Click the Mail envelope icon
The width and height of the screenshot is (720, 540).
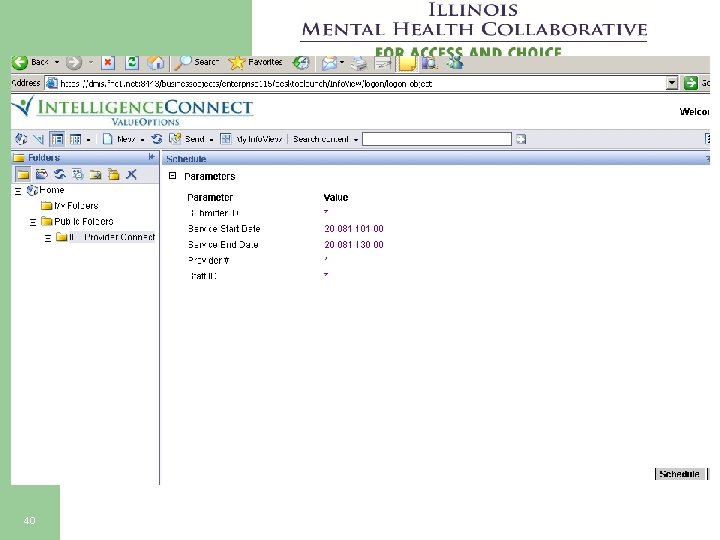(329, 63)
